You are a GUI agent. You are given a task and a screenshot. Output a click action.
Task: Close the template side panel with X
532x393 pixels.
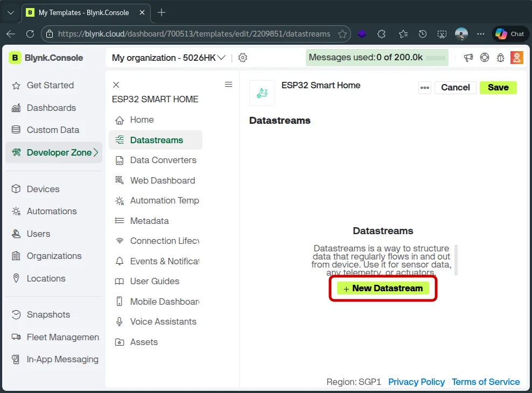[116, 85]
